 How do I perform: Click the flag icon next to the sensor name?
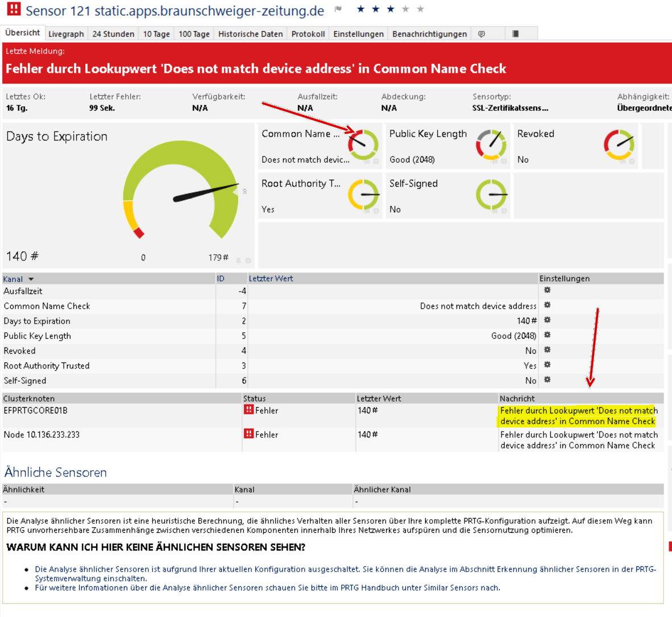338,9
